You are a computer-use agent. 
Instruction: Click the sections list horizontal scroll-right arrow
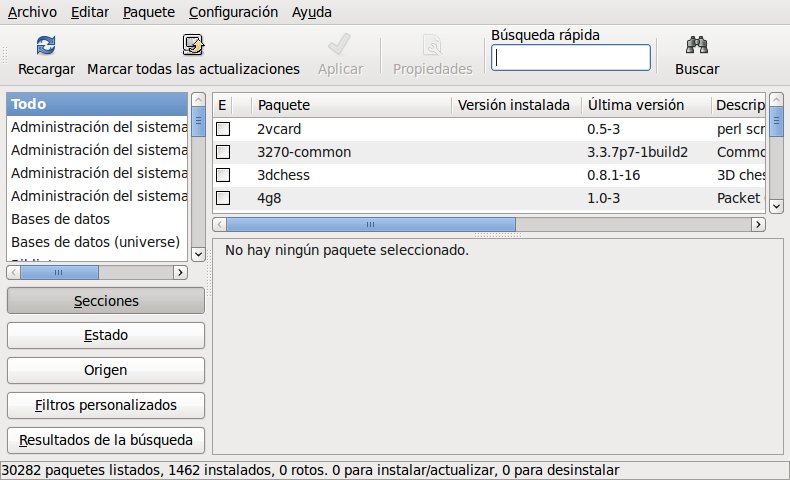pyautogui.click(x=180, y=272)
